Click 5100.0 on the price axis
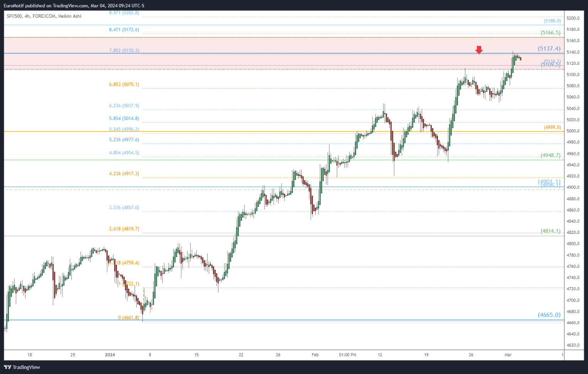588x374 pixels. pos(573,74)
